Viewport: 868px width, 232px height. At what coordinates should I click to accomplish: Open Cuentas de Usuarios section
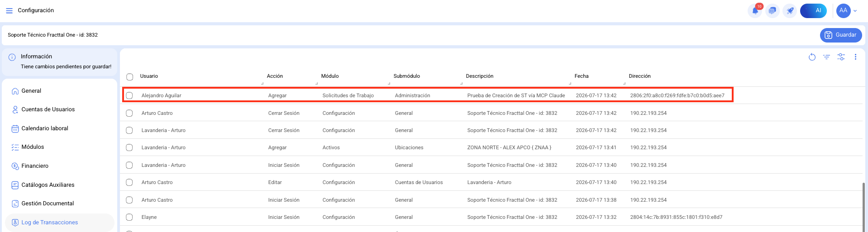(48, 109)
